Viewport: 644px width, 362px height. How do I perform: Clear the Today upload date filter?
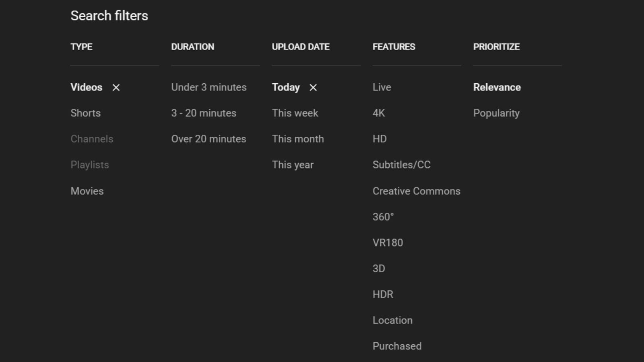(313, 87)
